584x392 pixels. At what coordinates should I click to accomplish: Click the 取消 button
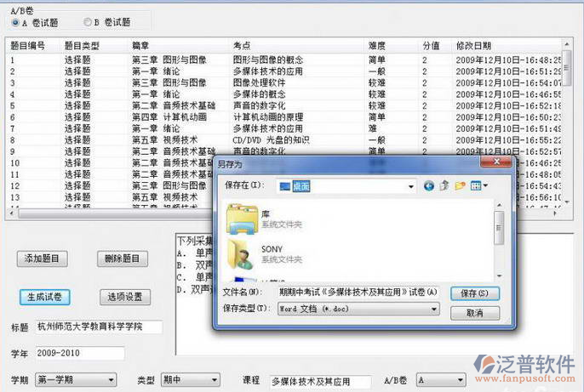click(x=475, y=313)
